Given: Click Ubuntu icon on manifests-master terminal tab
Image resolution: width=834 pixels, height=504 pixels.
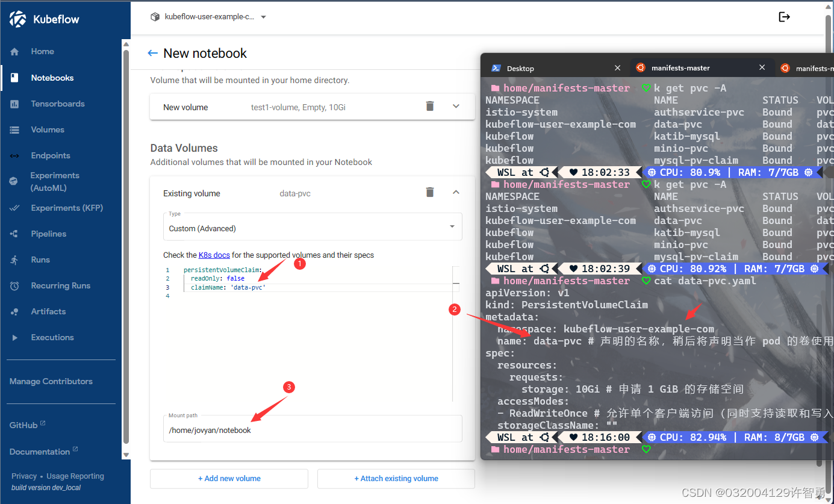Looking at the screenshot, I should pos(640,68).
